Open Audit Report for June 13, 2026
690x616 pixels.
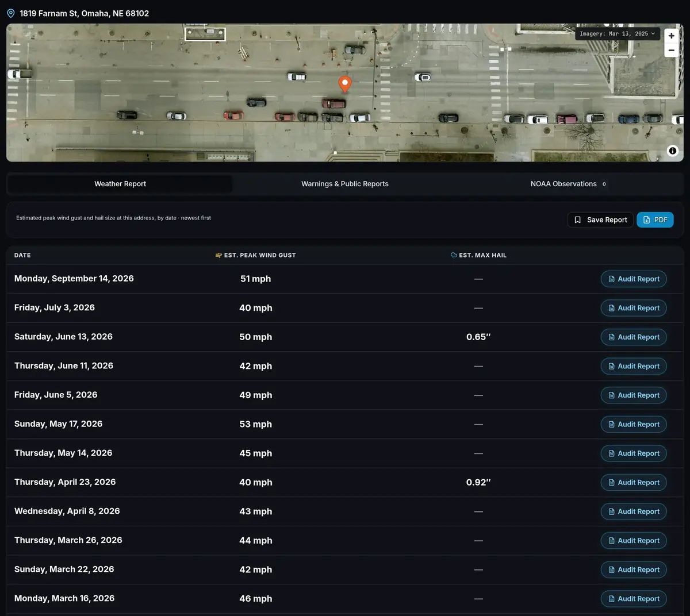pyautogui.click(x=634, y=337)
